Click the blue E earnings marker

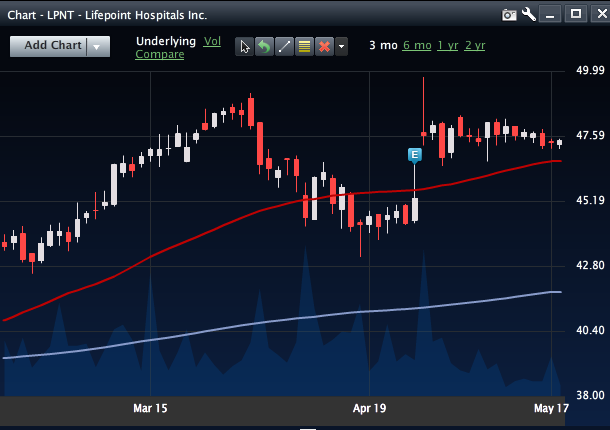coord(415,155)
